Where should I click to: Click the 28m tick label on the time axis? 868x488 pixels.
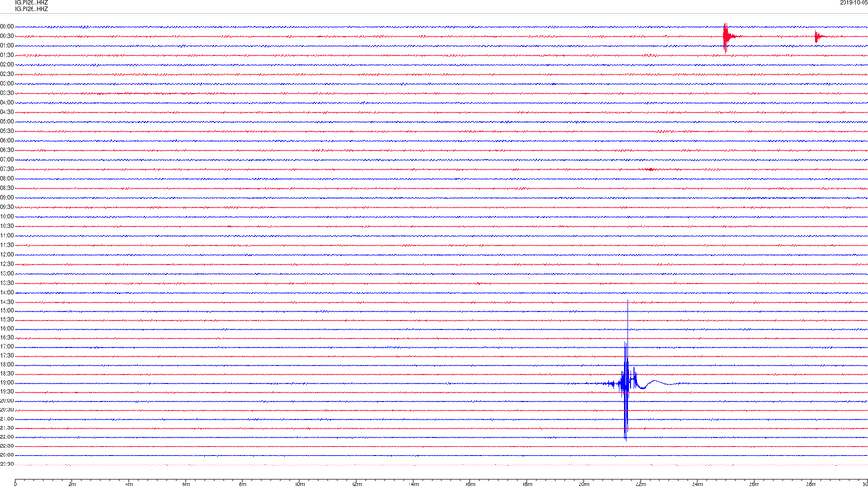pos(811,484)
